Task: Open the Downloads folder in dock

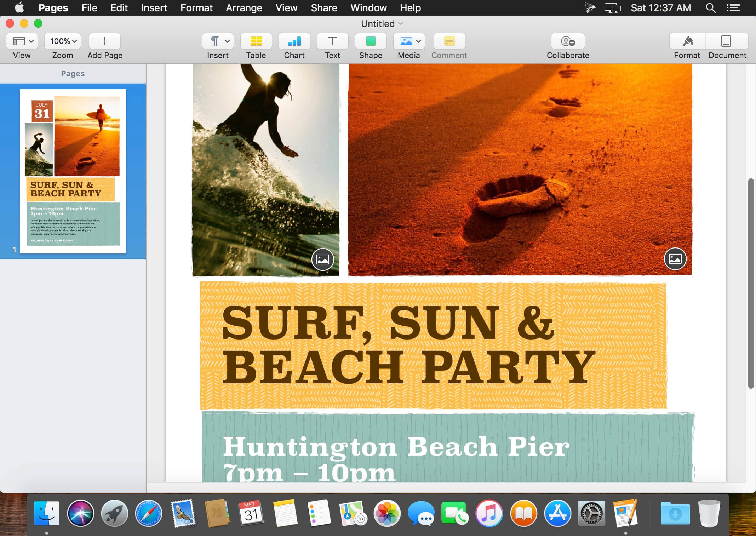Action: [x=675, y=513]
